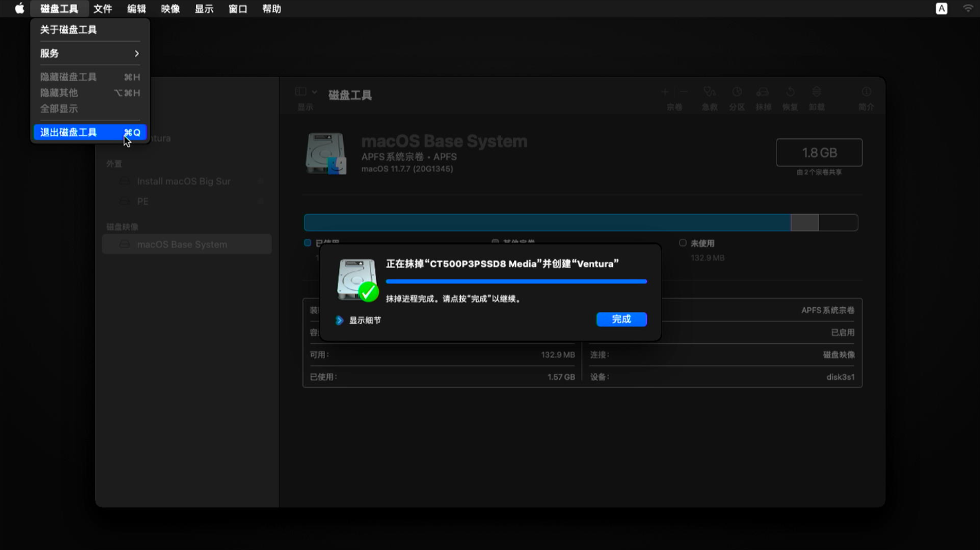Viewport: 980px width, 550px height.
Task: Eject the Install macOS Big Sur volume
Action: point(261,181)
